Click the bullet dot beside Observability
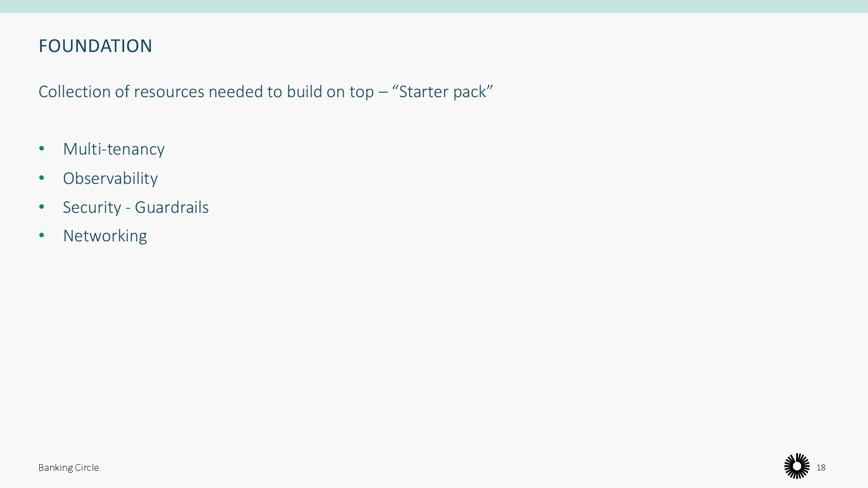Image resolution: width=868 pixels, height=488 pixels. [x=42, y=178]
